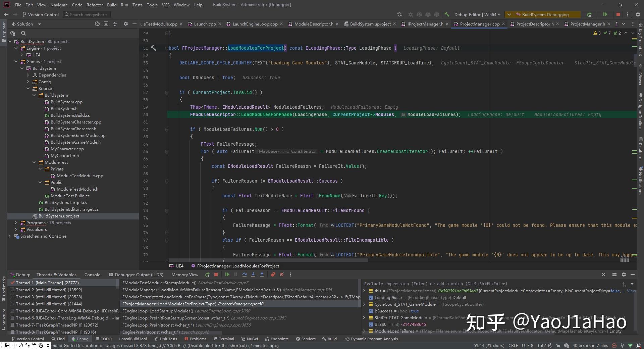Mute breakpoints in the debug toolbar
Screen dimensions: 644x349
click(282, 275)
